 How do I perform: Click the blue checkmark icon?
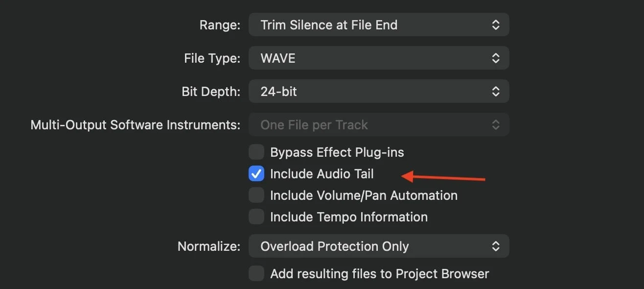click(256, 174)
